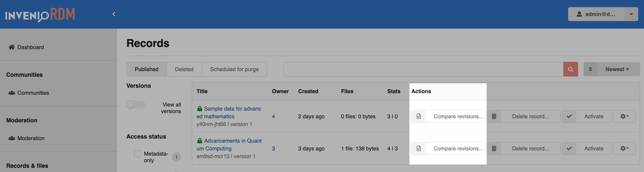Switch to the Deleted tab
644x172 pixels.
pyautogui.click(x=184, y=69)
